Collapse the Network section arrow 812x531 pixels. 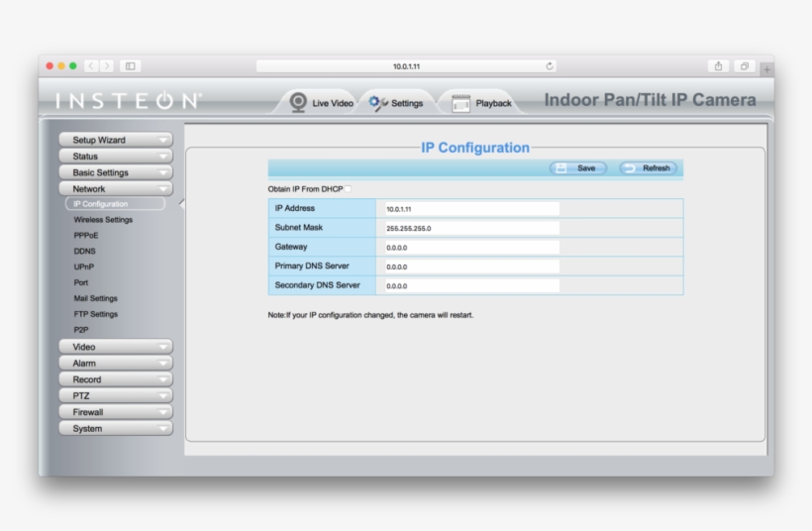(x=163, y=189)
